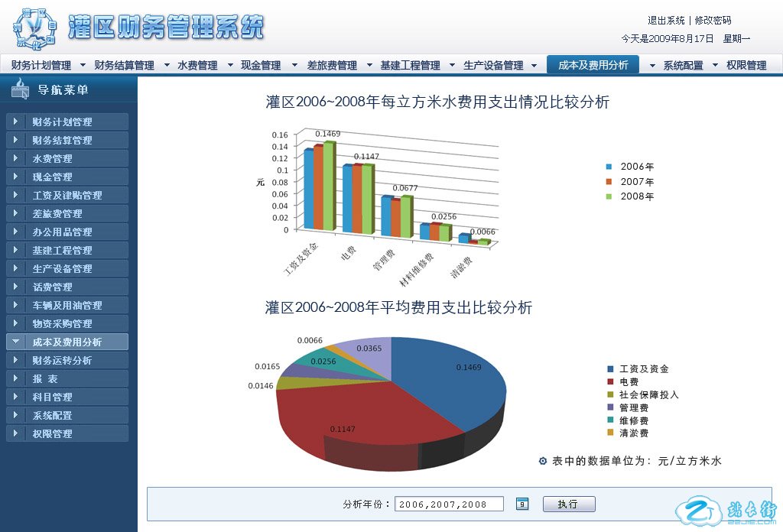
Task: Click the 退出系统 link
Action: coord(666,21)
